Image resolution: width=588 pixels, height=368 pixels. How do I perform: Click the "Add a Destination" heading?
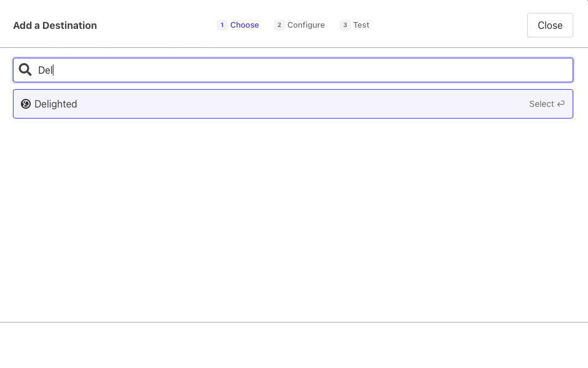point(55,25)
